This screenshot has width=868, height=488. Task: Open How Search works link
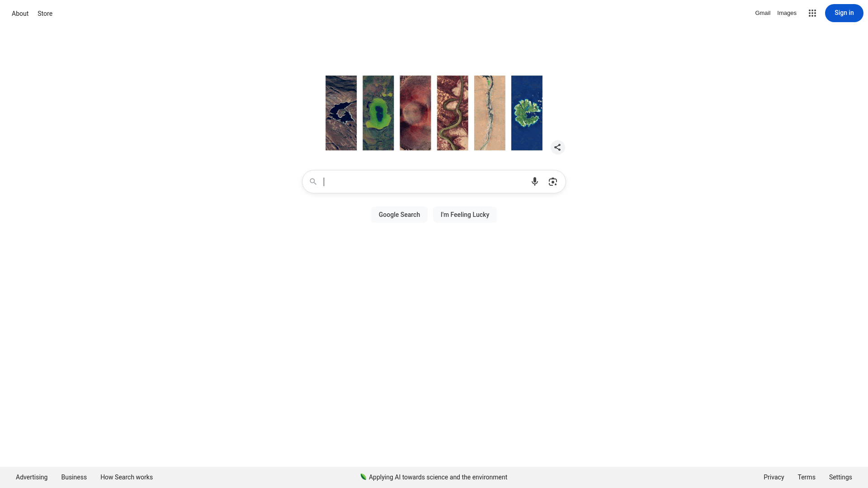click(127, 477)
